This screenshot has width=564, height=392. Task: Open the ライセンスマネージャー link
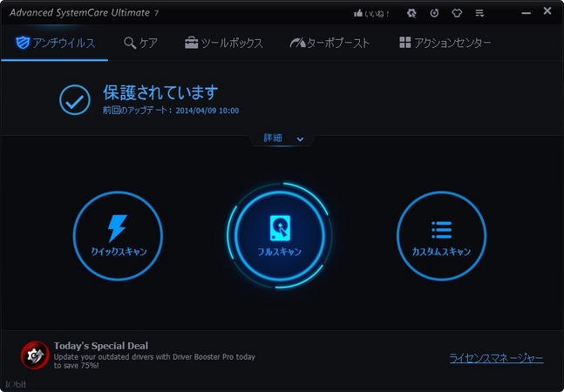point(496,358)
